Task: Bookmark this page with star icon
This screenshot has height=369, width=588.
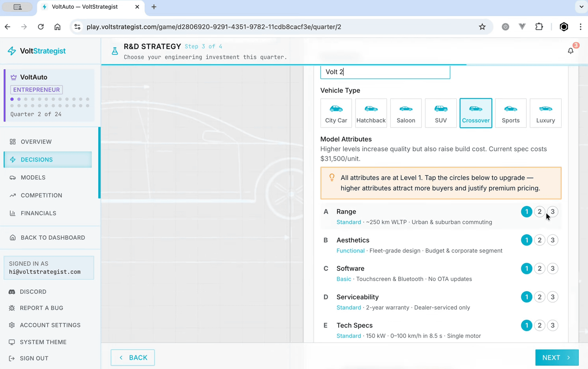Action: (x=482, y=27)
